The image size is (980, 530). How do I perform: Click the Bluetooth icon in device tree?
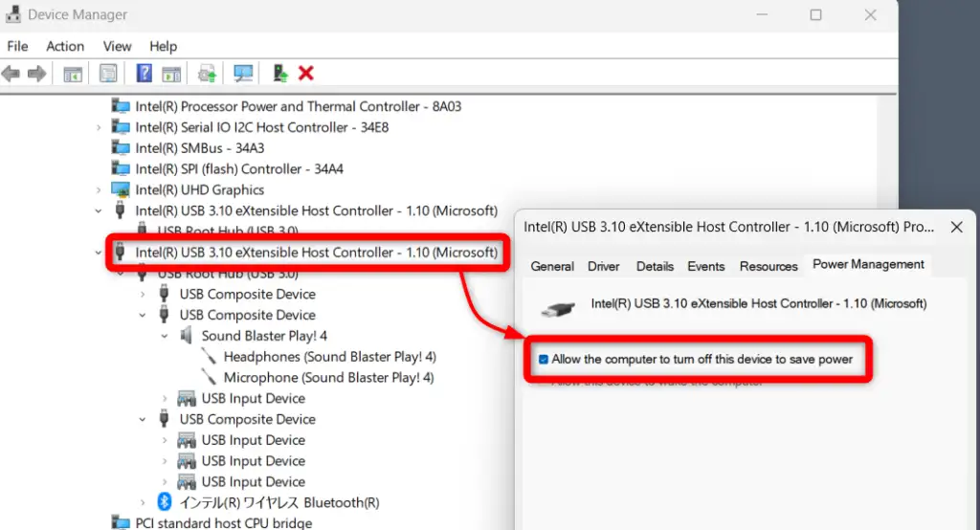pyautogui.click(x=164, y=502)
